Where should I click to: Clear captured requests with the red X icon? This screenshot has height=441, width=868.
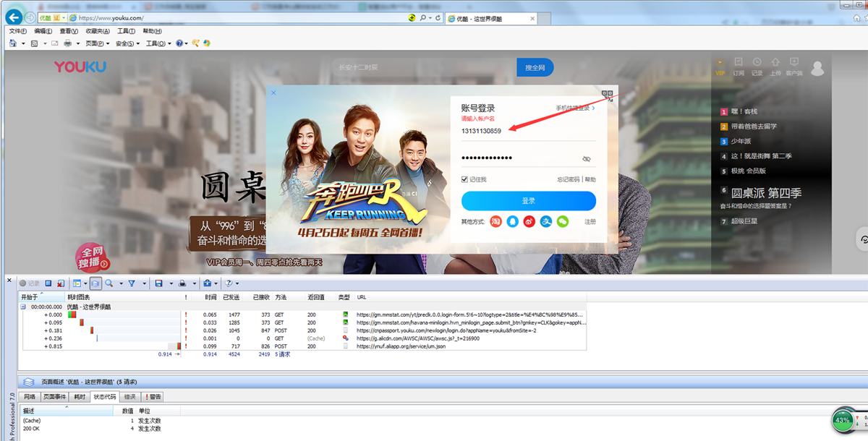pyautogui.click(x=60, y=283)
